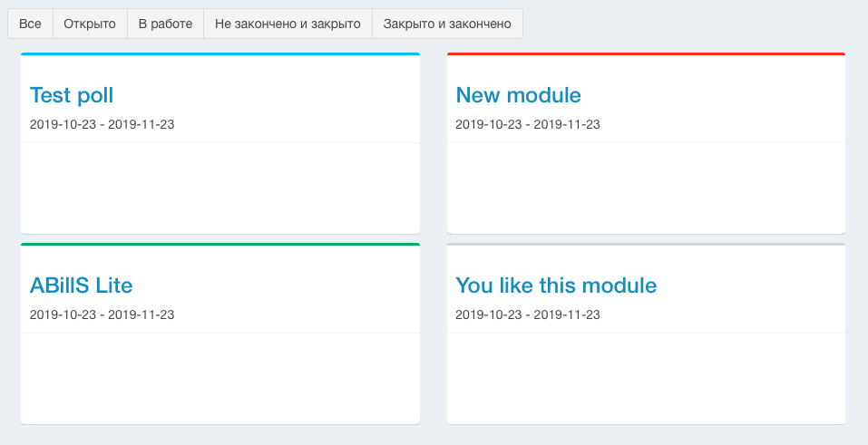Select the "Все" filter tab

coord(30,24)
